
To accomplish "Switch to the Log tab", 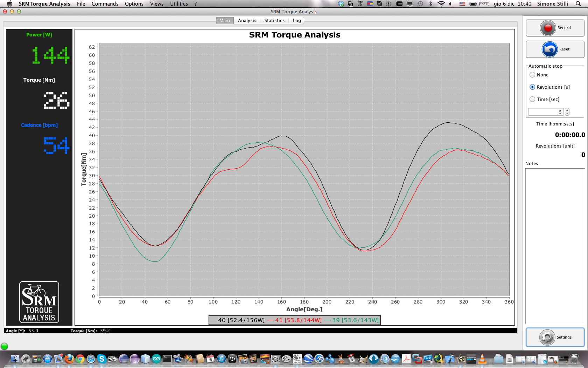I will pos(297,20).
